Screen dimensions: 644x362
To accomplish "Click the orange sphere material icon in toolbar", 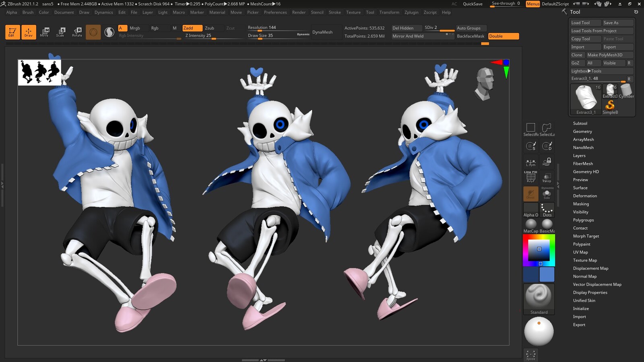I will [93, 32].
